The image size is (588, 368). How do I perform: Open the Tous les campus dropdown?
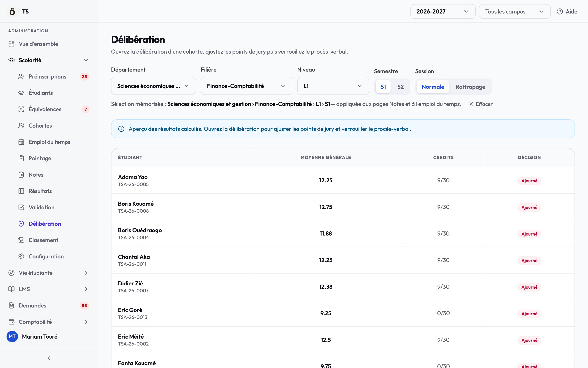pyautogui.click(x=515, y=11)
